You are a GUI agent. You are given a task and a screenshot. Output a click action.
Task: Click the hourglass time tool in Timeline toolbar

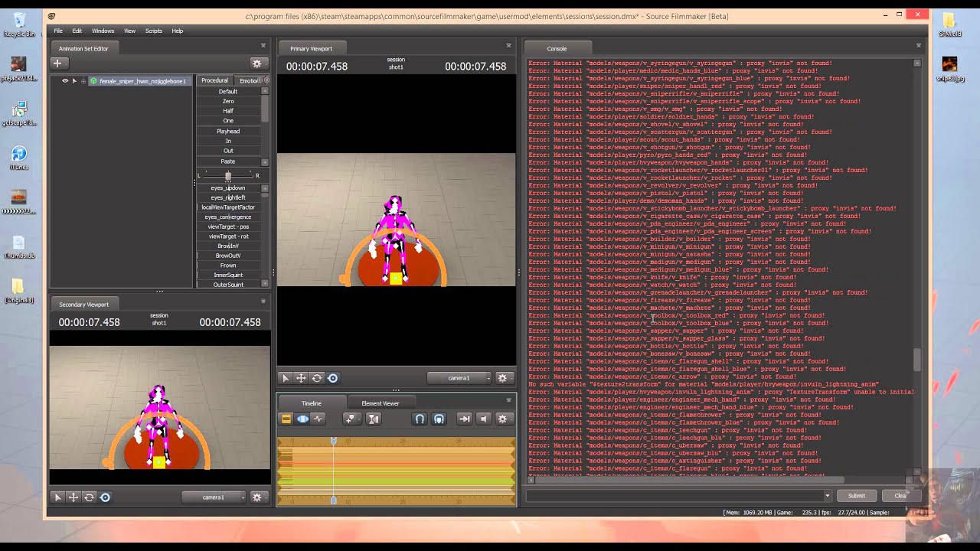pos(374,419)
